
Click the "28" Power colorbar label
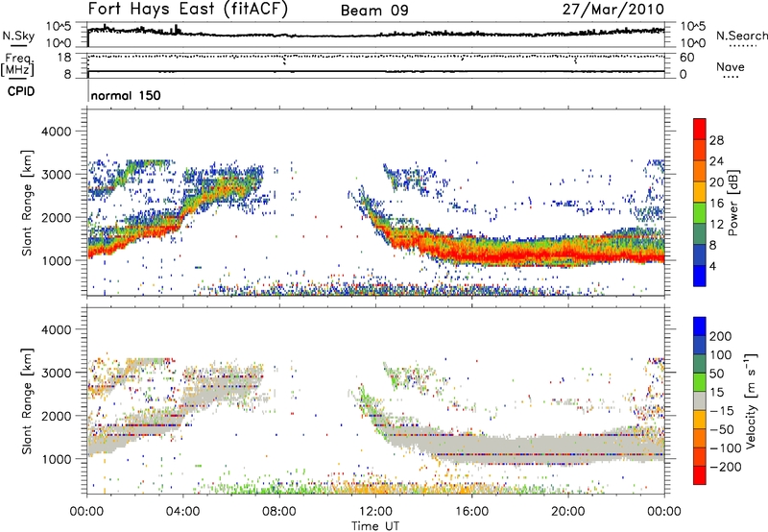pyautogui.click(x=716, y=140)
